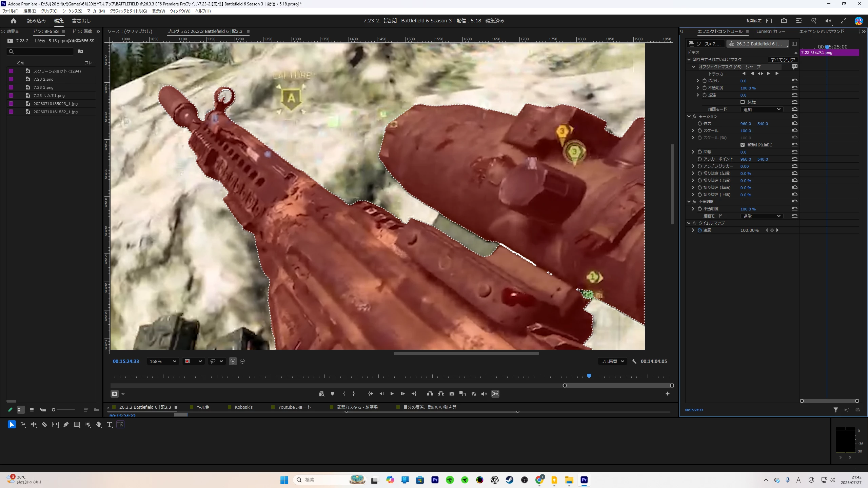Toggle the Add to selection mask button
This screenshot has width=868, height=488.
(233, 361)
